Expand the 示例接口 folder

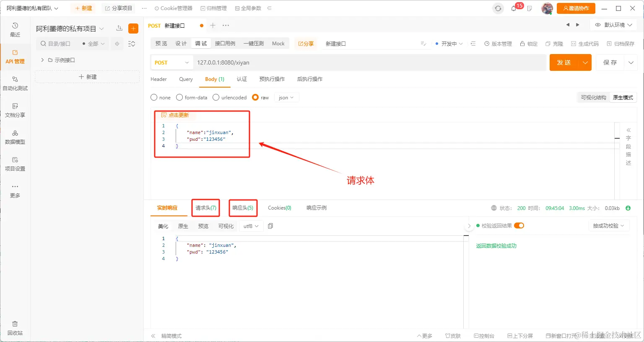(42, 60)
